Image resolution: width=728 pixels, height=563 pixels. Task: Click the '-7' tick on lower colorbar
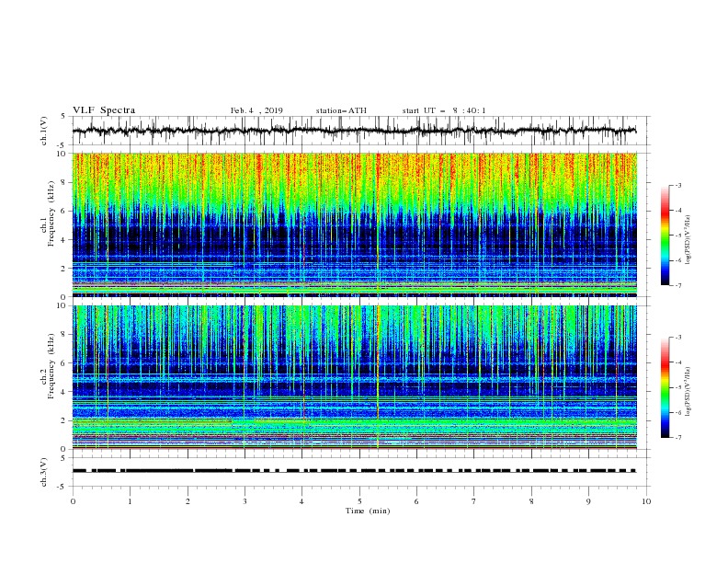click(677, 438)
